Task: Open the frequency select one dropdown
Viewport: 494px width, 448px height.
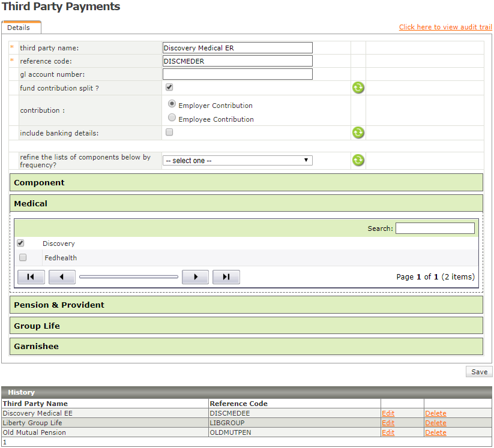Action: coord(238,161)
